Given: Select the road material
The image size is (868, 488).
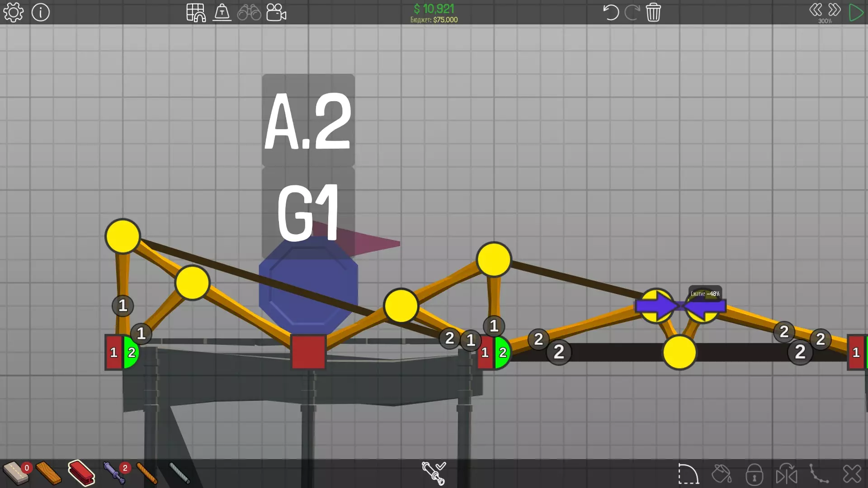Looking at the screenshot, I should [16, 473].
